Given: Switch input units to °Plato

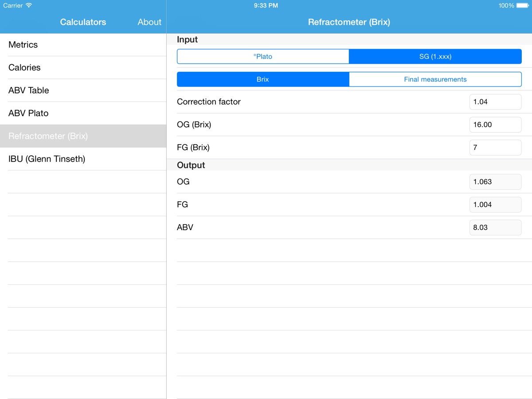Looking at the screenshot, I should click(x=263, y=56).
